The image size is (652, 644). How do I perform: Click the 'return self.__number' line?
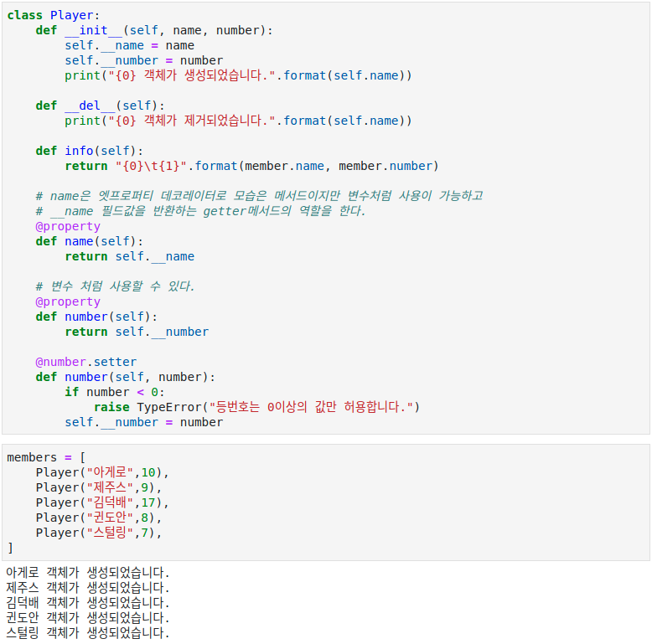(x=137, y=332)
